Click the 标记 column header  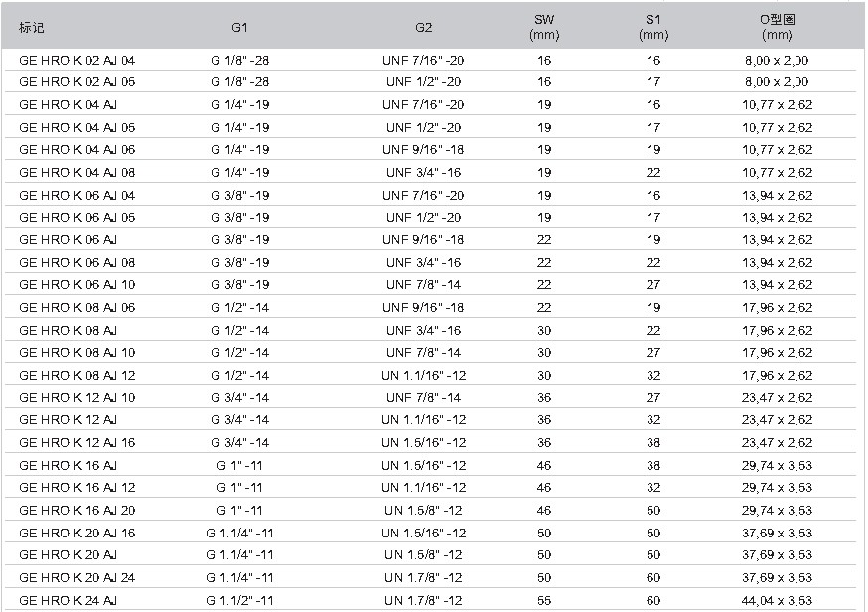(31, 27)
